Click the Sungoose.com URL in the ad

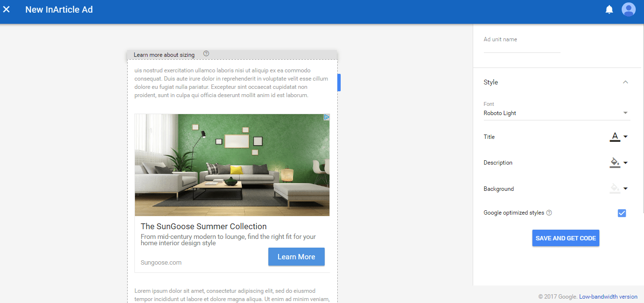point(161,263)
